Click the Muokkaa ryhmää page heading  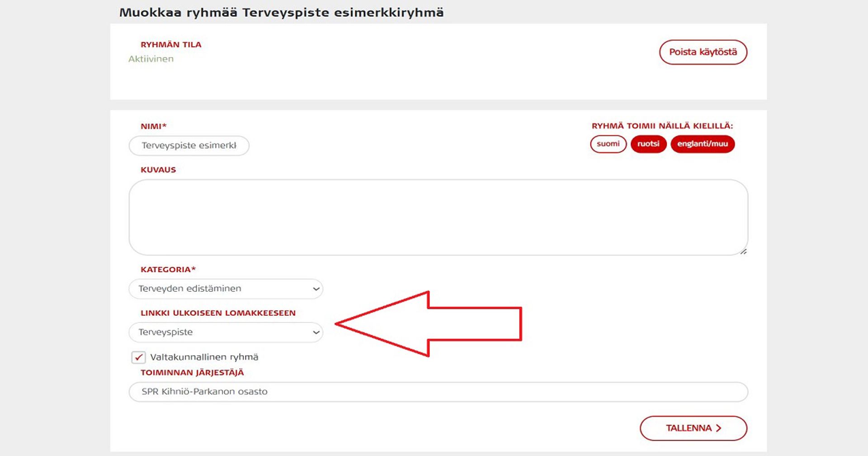pyautogui.click(x=281, y=13)
